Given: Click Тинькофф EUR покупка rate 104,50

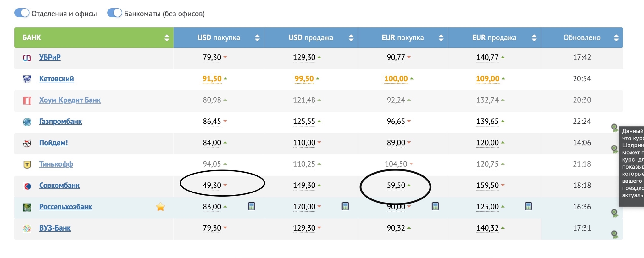Looking at the screenshot, I should (396, 164).
